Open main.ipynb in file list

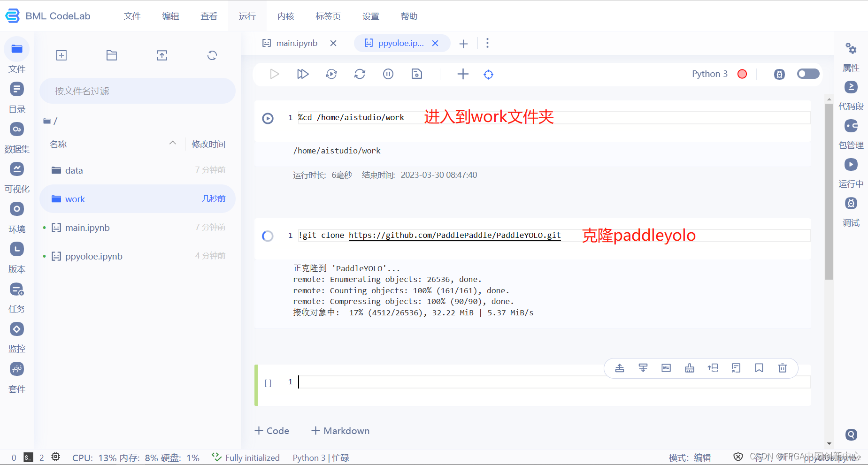pos(138,228)
